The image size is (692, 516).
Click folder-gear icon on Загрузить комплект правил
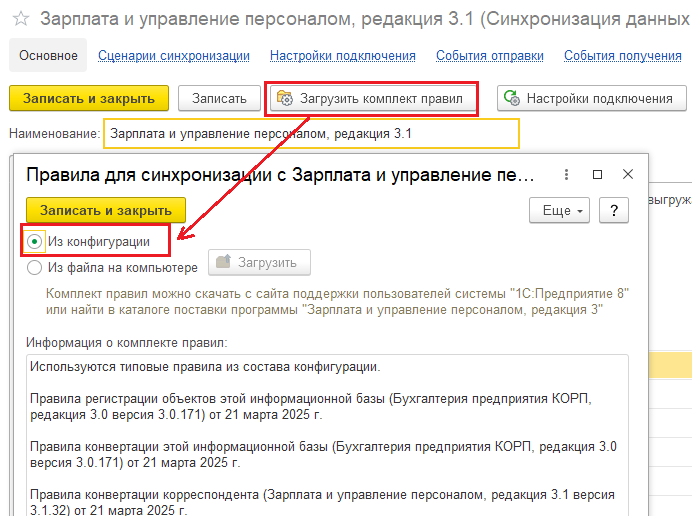pos(285,98)
